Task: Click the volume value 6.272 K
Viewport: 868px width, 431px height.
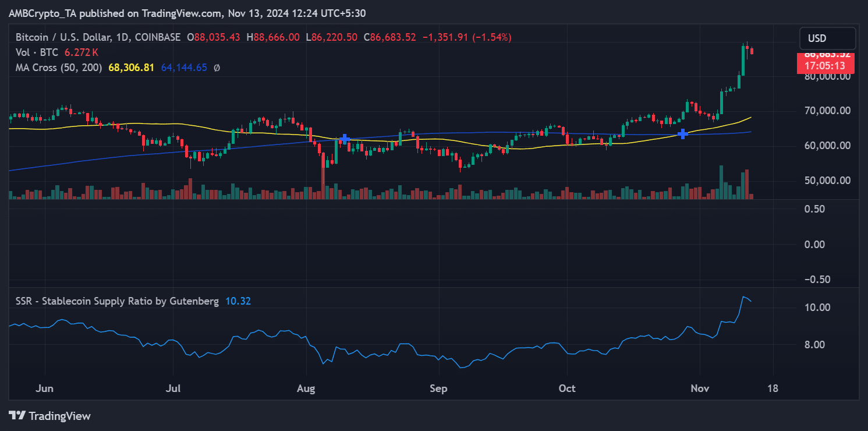Action: tap(82, 52)
